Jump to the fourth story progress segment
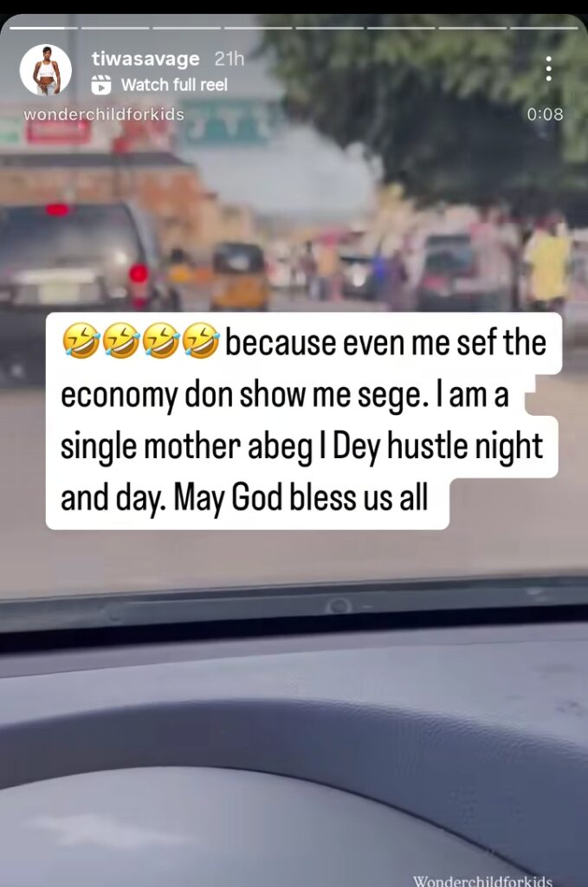This screenshot has height=887, width=588. (258, 27)
